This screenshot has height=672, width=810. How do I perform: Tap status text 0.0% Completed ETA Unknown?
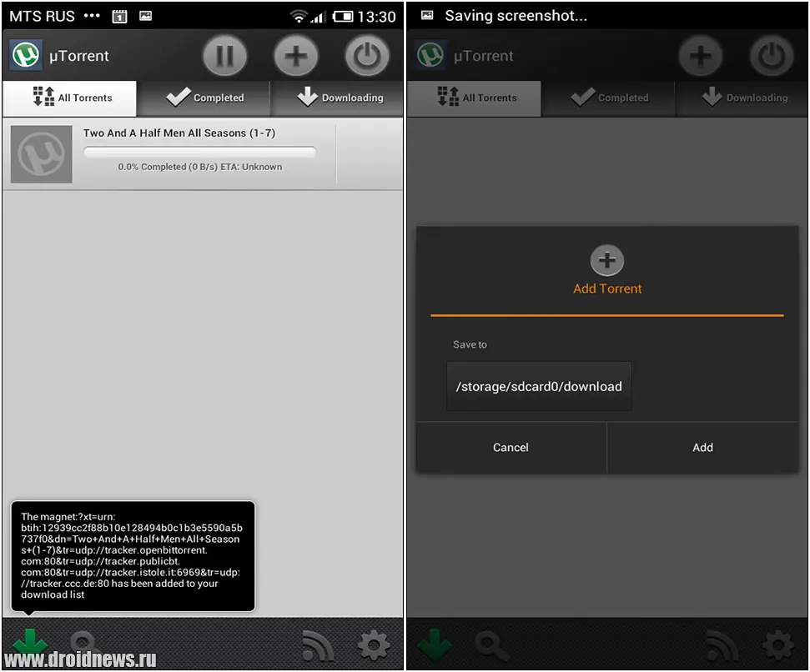200,167
